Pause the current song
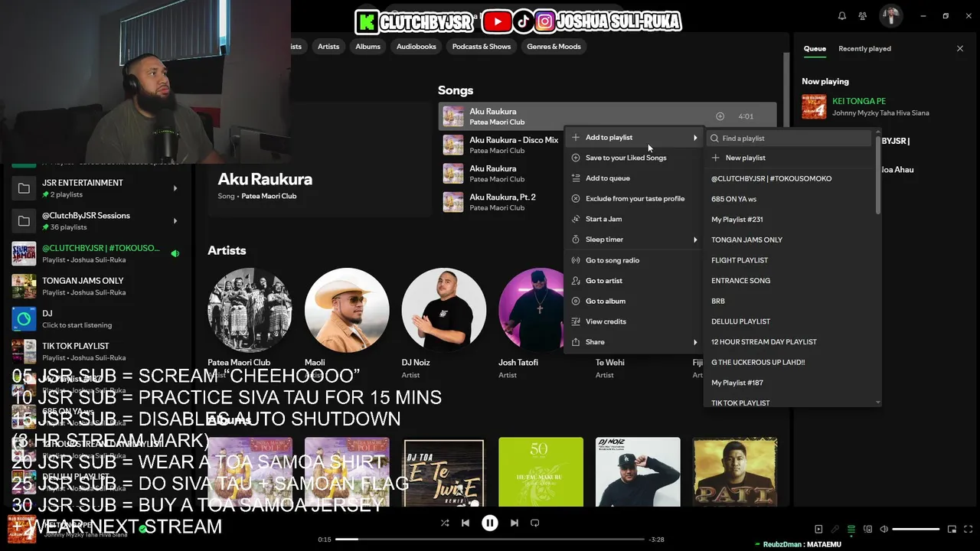Screen dimensions: 980x551 pos(490,523)
